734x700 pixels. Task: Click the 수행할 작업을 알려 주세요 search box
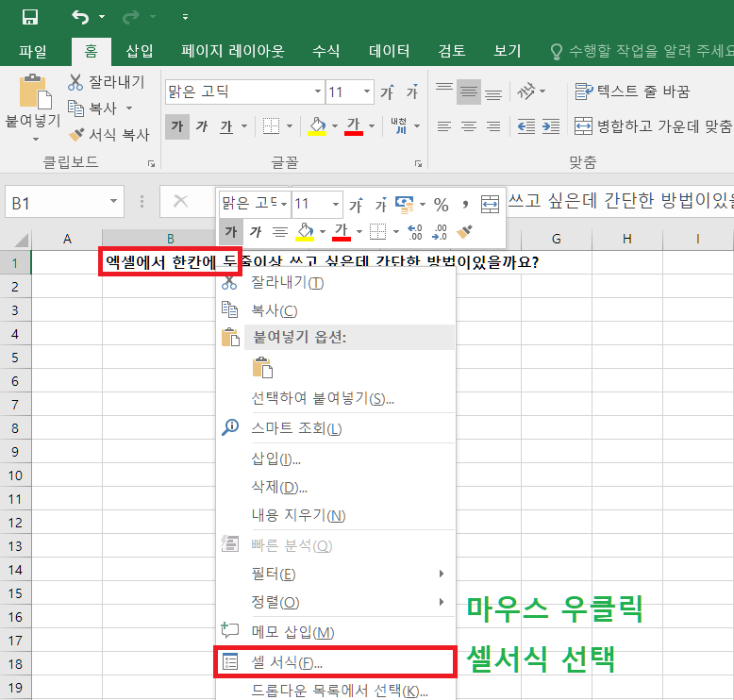point(642,51)
